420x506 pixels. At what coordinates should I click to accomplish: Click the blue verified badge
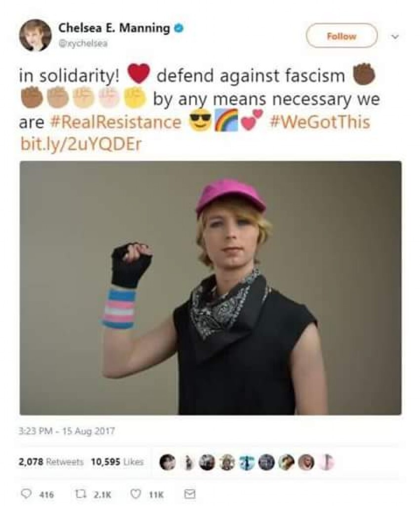tap(179, 28)
